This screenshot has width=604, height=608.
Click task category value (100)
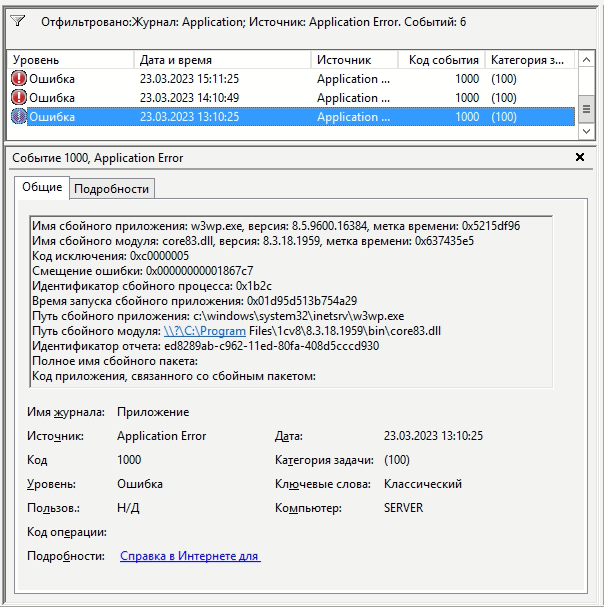pyautogui.click(x=397, y=460)
